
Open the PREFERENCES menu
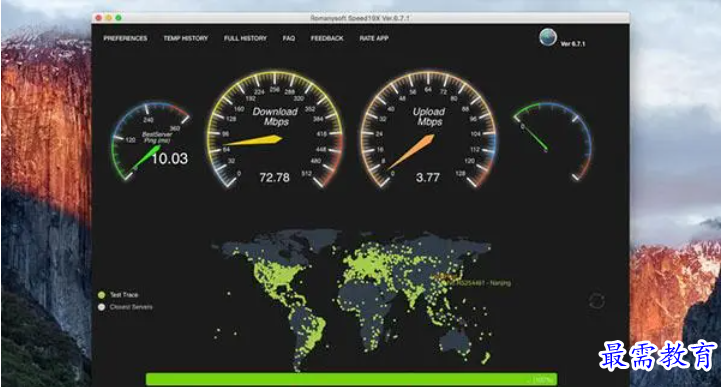pos(125,38)
